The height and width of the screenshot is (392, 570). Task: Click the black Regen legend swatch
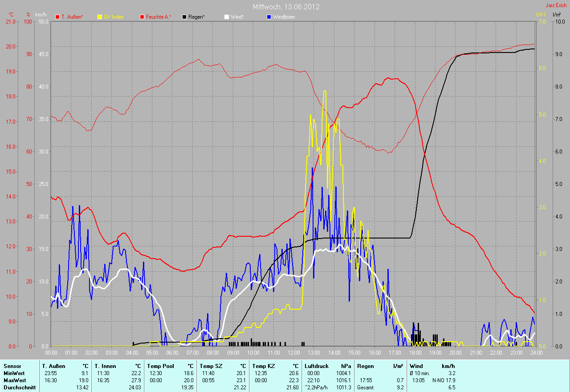184,17
